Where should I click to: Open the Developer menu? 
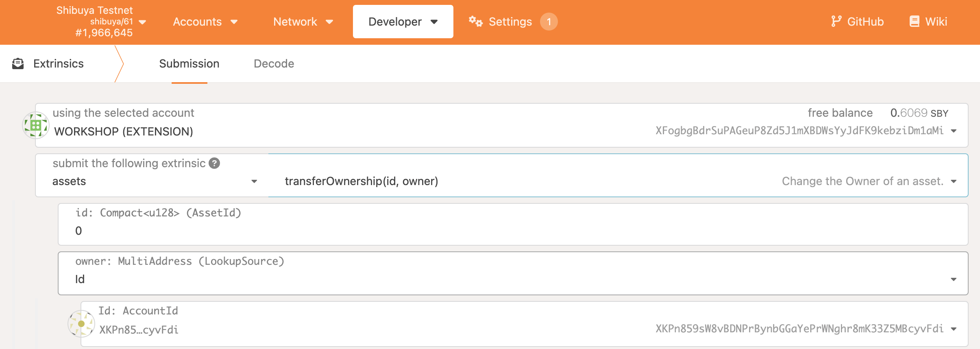coord(403,22)
